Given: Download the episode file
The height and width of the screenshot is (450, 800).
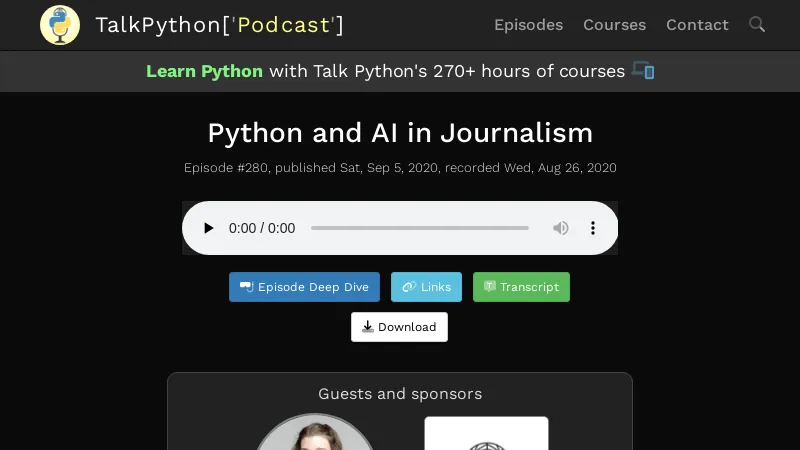Looking at the screenshot, I should tap(399, 327).
